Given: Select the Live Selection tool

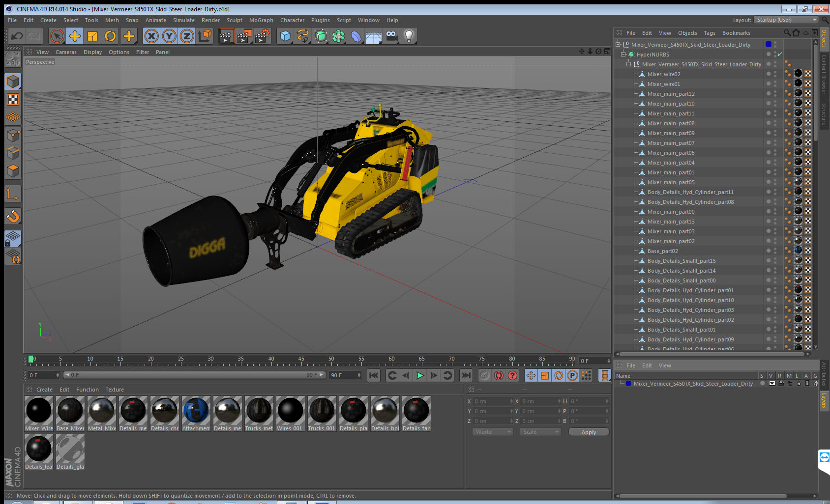Looking at the screenshot, I should click(x=57, y=36).
